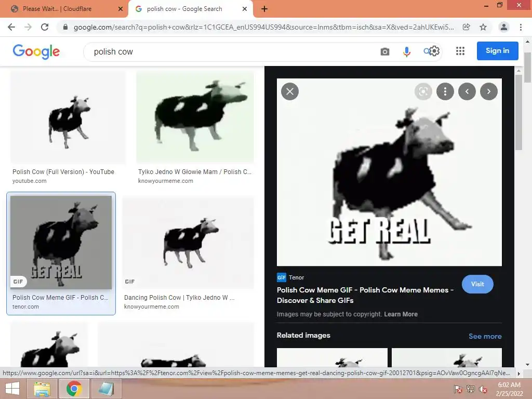Open File Explorer from the taskbar

pyautogui.click(x=42, y=389)
